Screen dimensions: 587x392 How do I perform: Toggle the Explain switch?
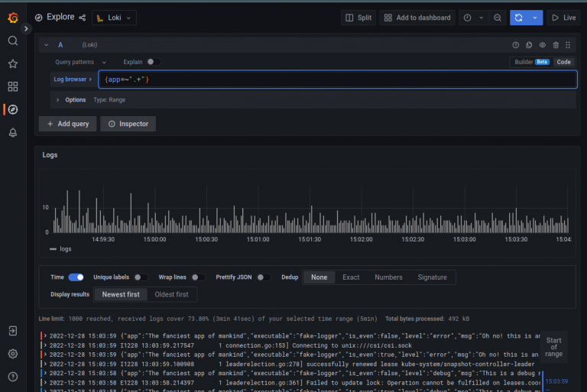pyautogui.click(x=153, y=62)
